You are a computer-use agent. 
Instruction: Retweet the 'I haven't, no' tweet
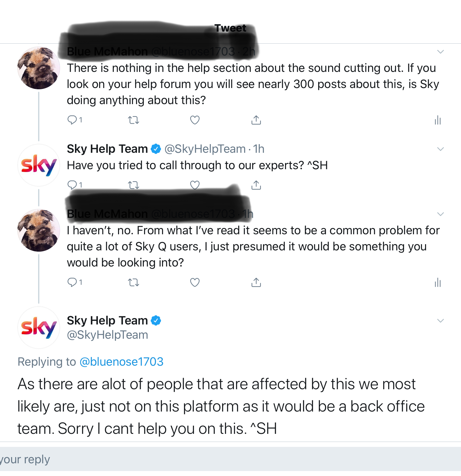coord(134,282)
